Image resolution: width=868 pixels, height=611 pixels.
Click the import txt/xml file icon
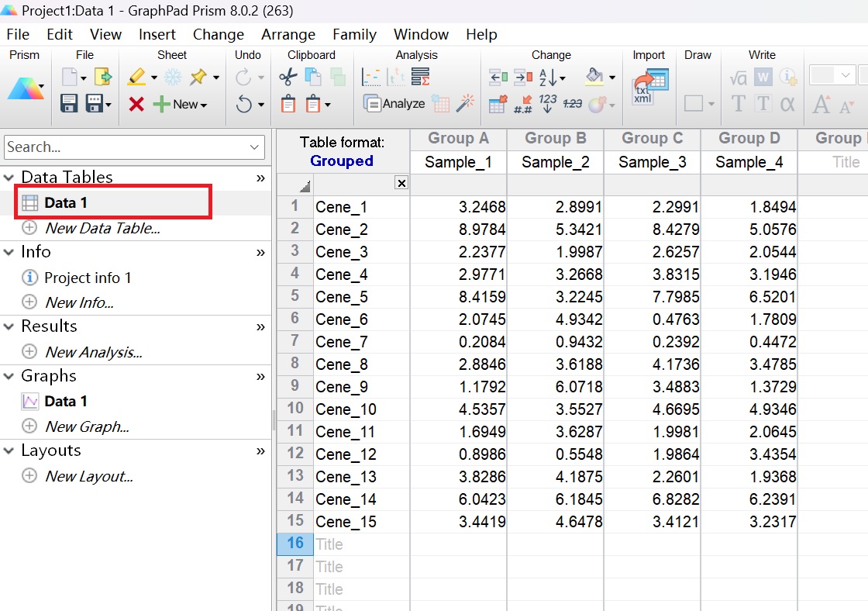[x=649, y=86]
